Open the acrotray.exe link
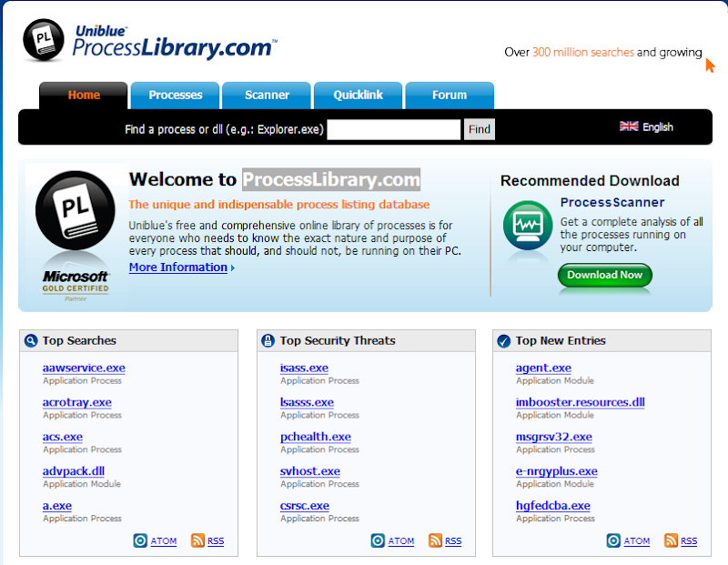Viewport: 728px width, 565px height. coord(77,402)
